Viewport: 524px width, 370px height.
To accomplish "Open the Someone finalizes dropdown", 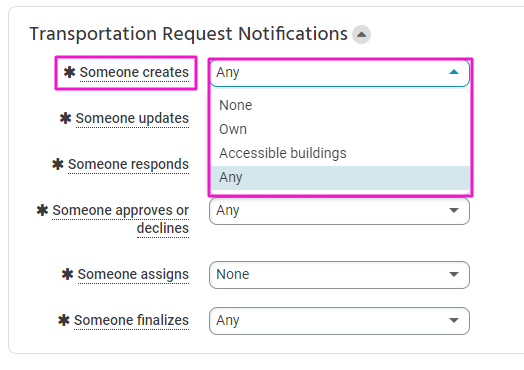I will [339, 321].
